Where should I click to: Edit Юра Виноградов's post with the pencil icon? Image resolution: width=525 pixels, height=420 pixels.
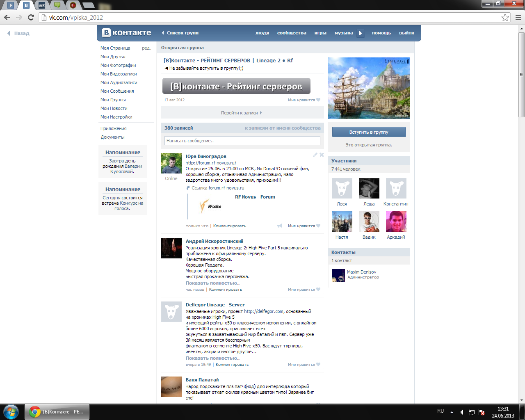point(315,155)
